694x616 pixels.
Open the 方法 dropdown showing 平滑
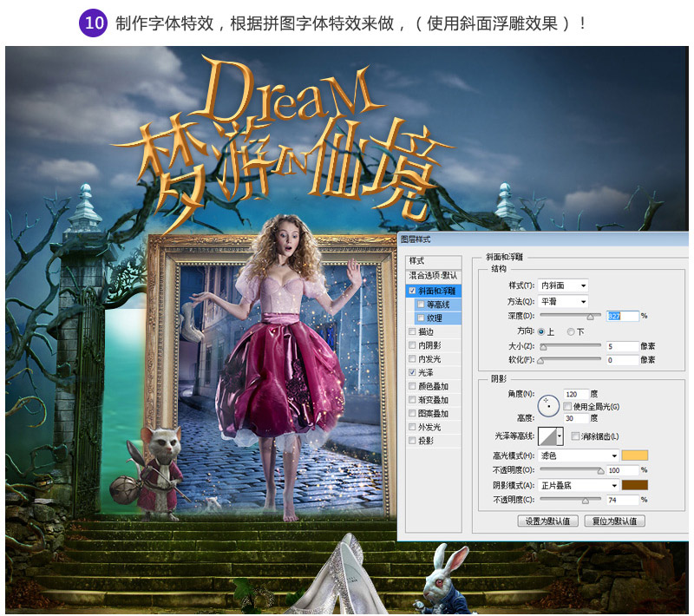pos(563,302)
